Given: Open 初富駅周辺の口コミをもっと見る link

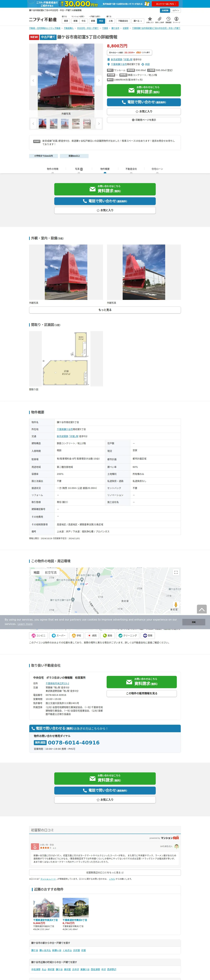Looking at the screenshot, I should click(105, 872).
